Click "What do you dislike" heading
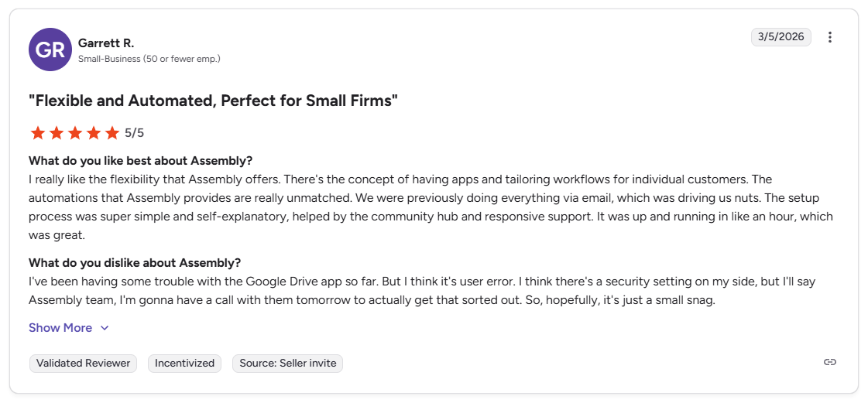 (135, 263)
